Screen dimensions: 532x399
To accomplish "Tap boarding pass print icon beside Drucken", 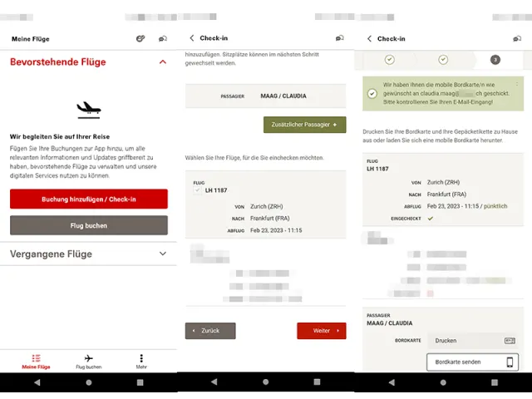I will click(510, 341).
